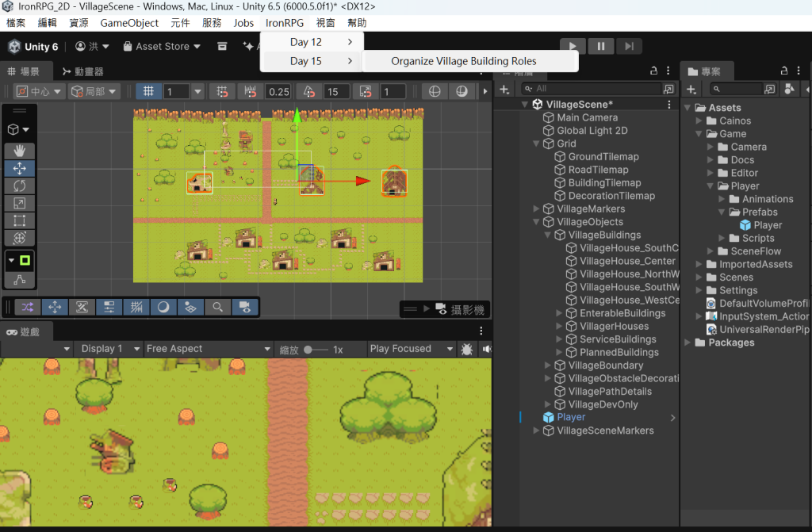Open the GameObject menu
The image size is (812, 532).
129,23
